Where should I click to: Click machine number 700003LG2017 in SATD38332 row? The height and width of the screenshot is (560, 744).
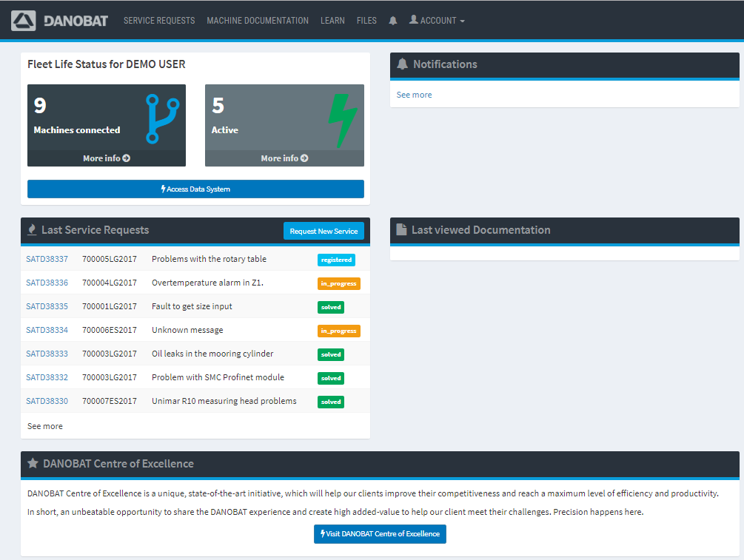pyautogui.click(x=110, y=377)
